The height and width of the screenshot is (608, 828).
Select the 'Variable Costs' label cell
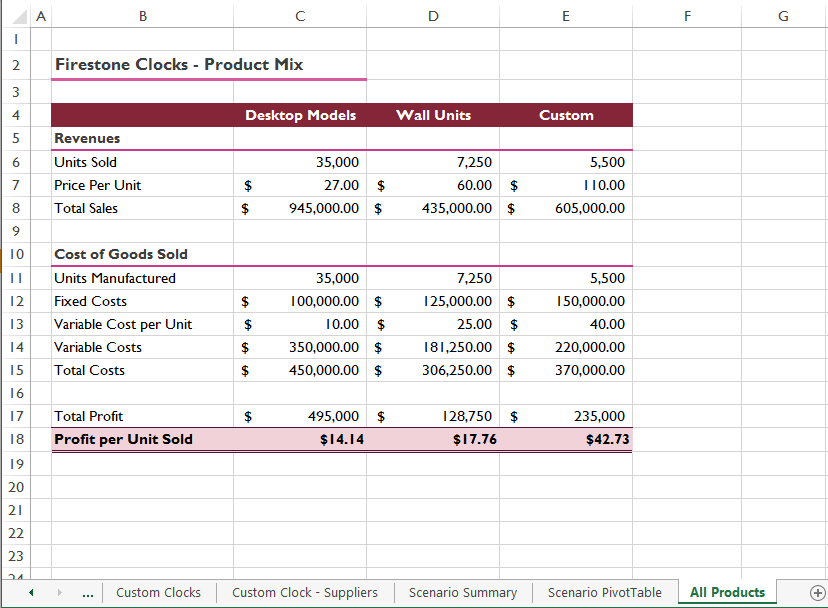pyautogui.click(x=143, y=347)
